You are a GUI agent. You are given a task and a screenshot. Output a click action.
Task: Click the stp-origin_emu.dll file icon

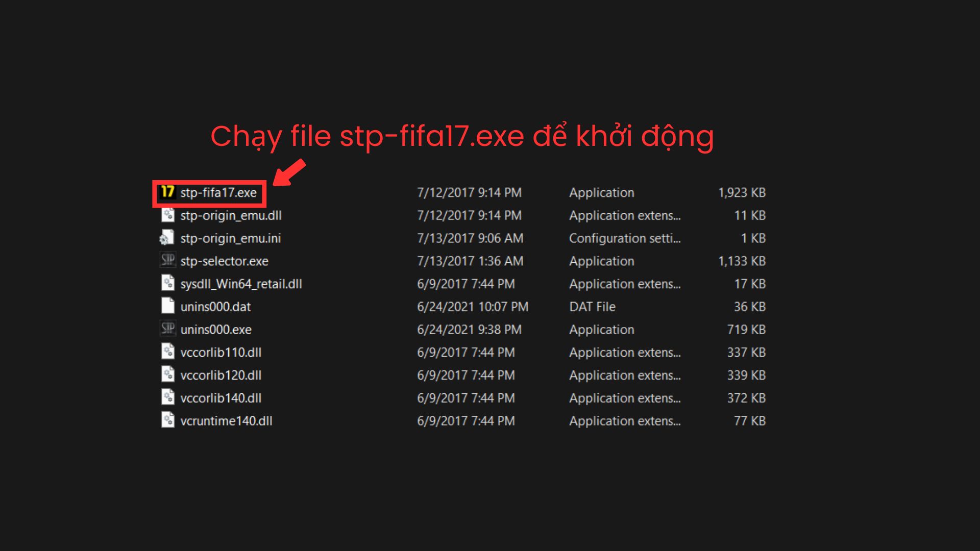[167, 215]
